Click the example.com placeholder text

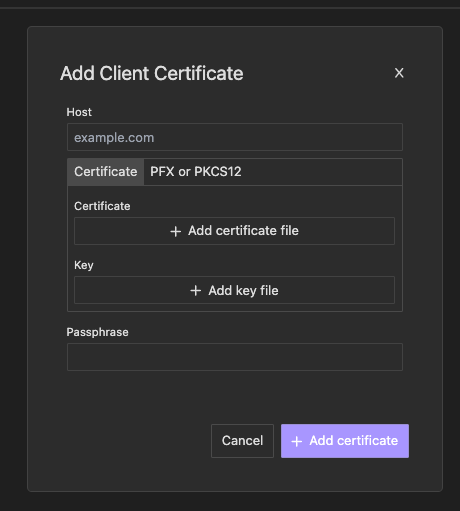pyautogui.click(x=114, y=138)
